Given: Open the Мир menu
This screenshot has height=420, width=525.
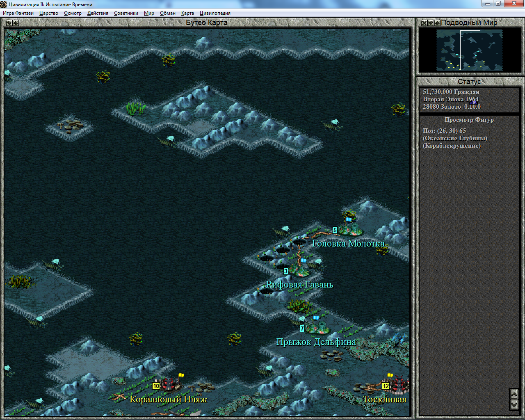Looking at the screenshot, I should point(149,13).
